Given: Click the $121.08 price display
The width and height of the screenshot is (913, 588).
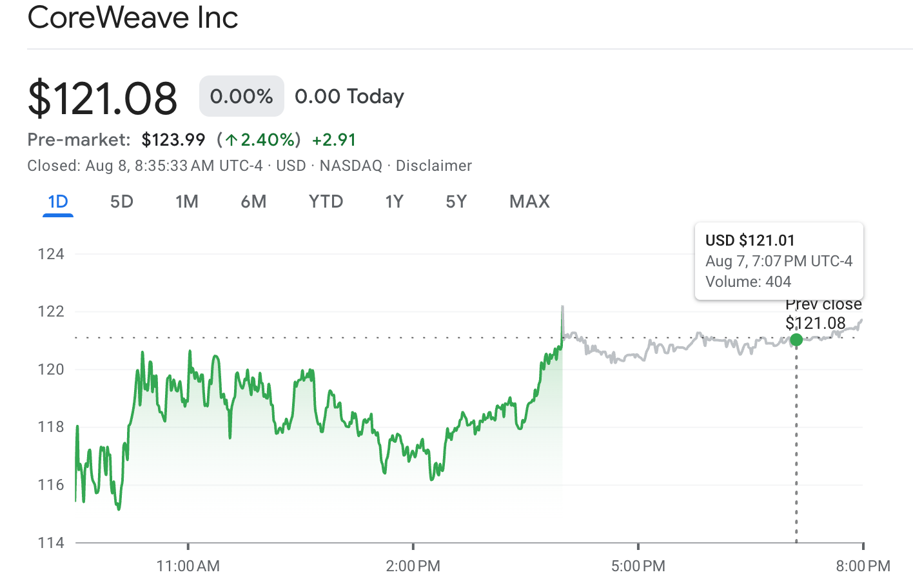Looking at the screenshot, I should point(102,97).
